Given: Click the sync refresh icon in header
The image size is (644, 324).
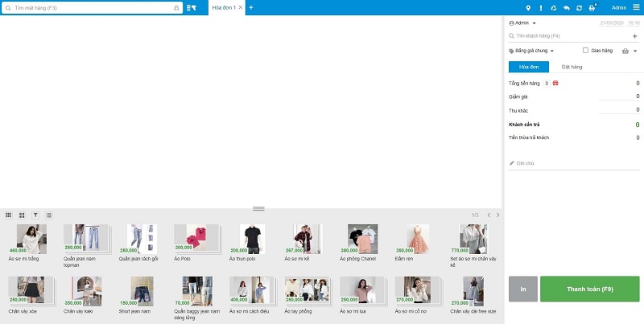Looking at the screenshot, I should click(580, 7).
